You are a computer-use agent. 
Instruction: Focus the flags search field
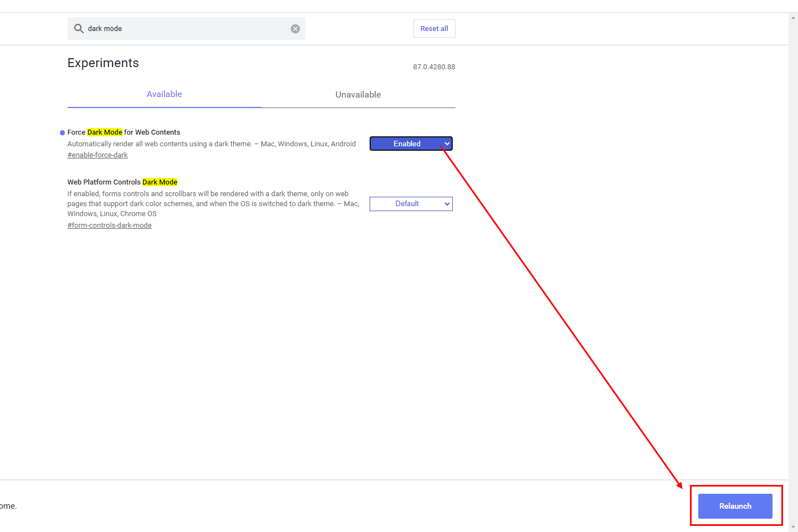pyautogui.click(x=186, y=28)
